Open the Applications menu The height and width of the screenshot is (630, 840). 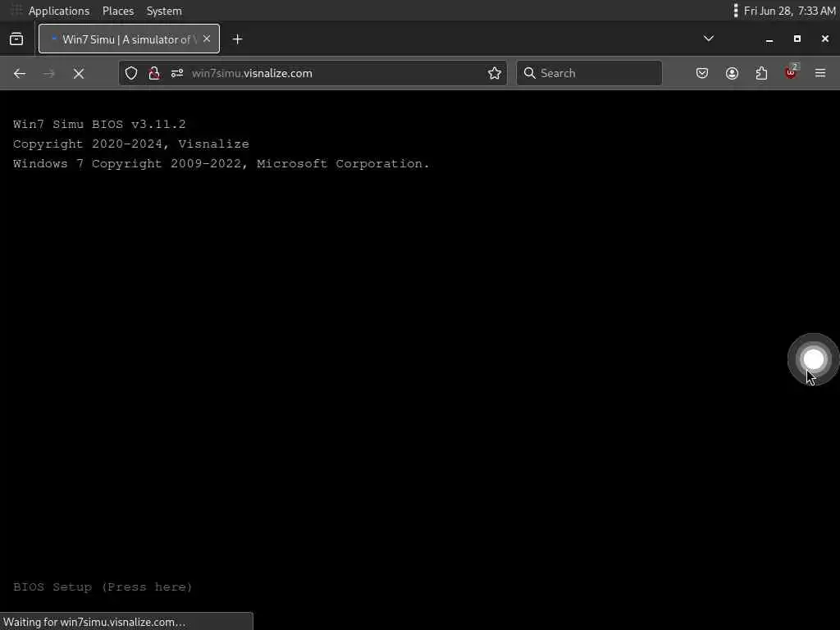59,11
